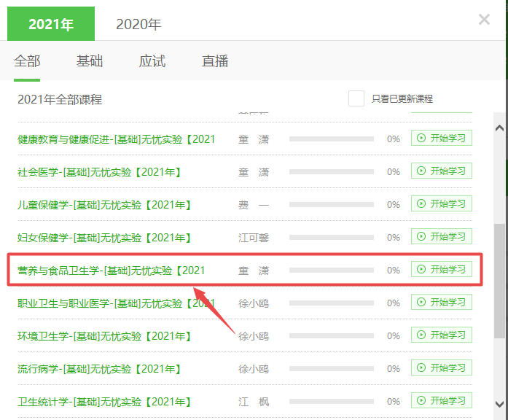The height and width of the screenshot is (420, 508).
Task: Click progress bar of 社会医学 course
Action: pos(332,172)
